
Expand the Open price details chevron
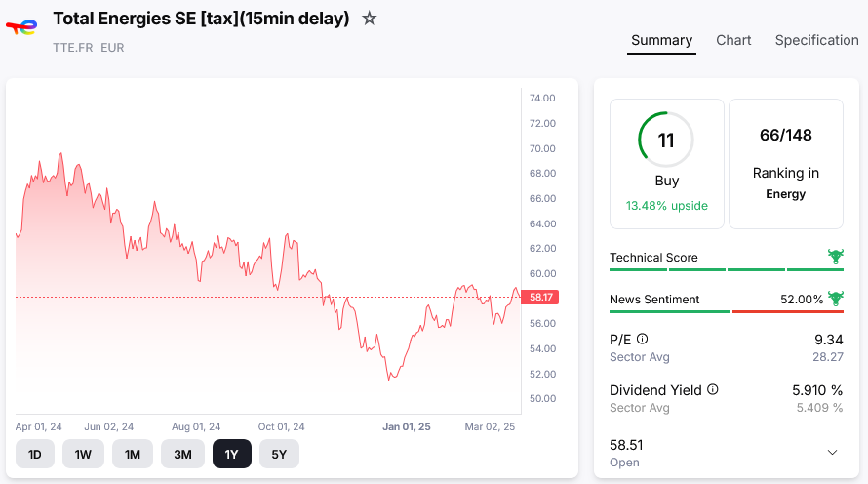(x=832, y=452)
